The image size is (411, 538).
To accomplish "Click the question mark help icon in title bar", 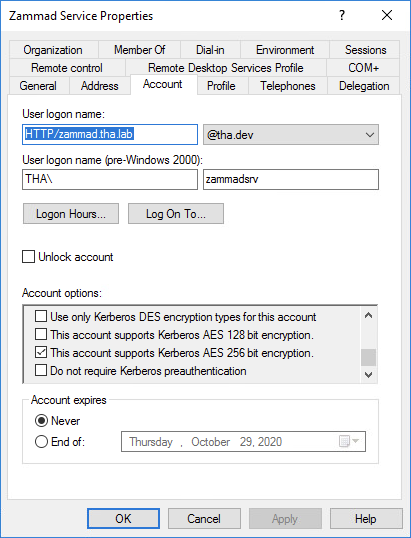I will point(342,15).
